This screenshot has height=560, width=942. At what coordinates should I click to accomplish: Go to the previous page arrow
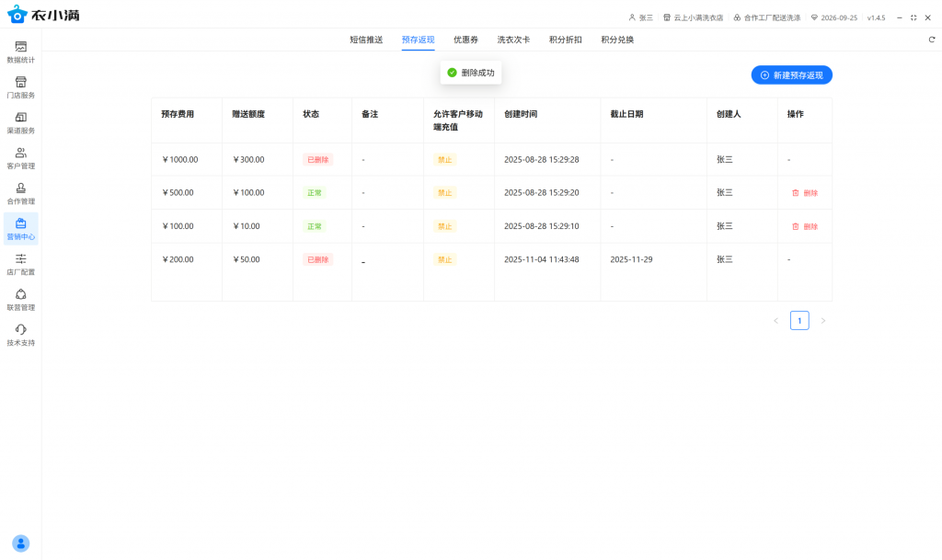pos(775,321)
